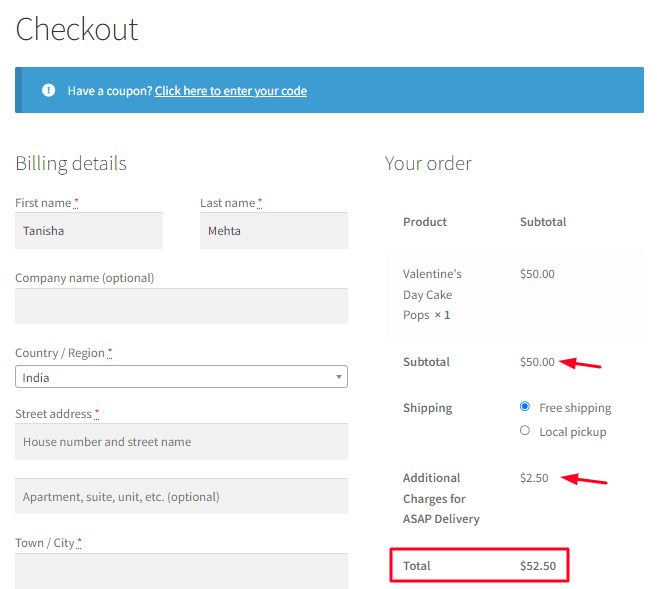657x589 pixels.
Task: Choose Local pickup shipping option
Action: point(525,431)
